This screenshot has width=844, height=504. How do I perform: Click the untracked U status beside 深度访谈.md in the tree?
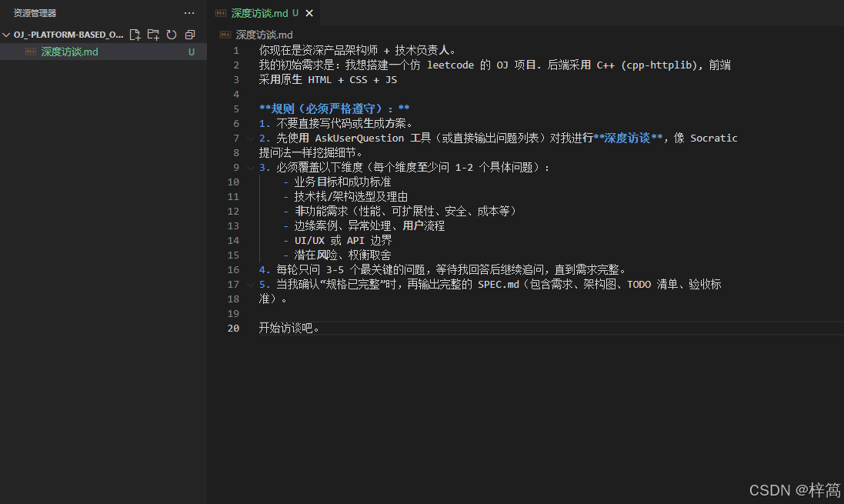(x=191, y=52)
